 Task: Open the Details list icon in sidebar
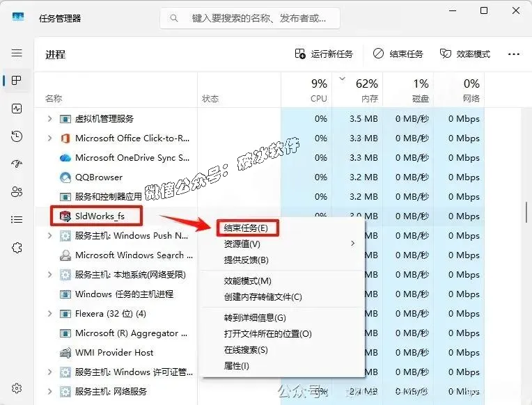click(x=17, y=219)
